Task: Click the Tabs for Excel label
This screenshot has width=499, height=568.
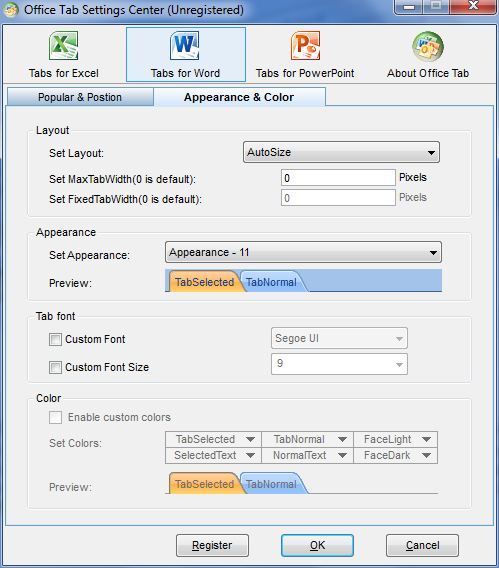Action: tap(64, 73)
